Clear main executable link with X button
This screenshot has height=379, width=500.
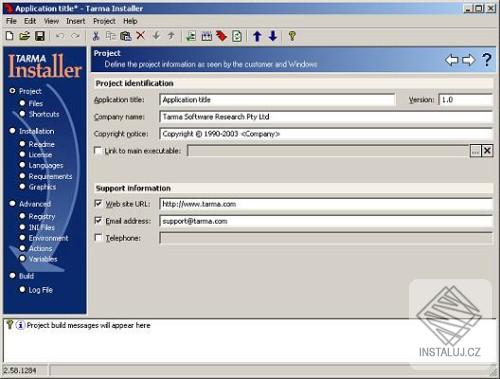[x=487, y=151]
